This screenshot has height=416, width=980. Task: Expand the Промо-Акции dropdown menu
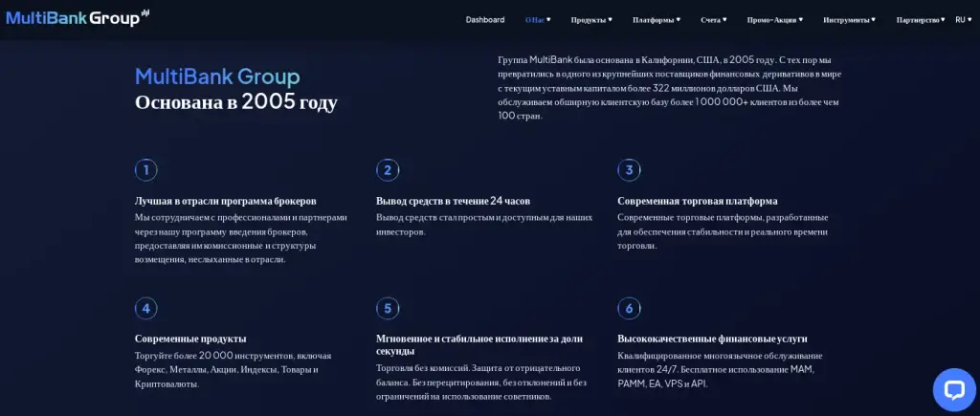coord(775,20)
